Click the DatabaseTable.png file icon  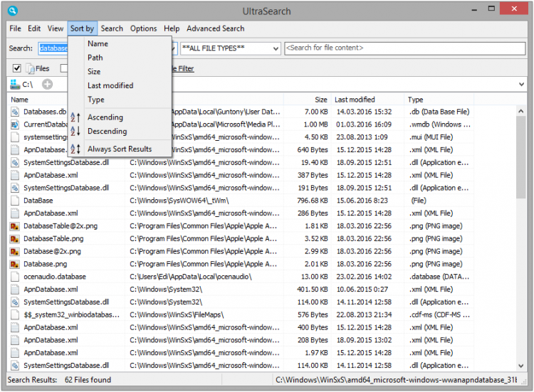(15, 238)
